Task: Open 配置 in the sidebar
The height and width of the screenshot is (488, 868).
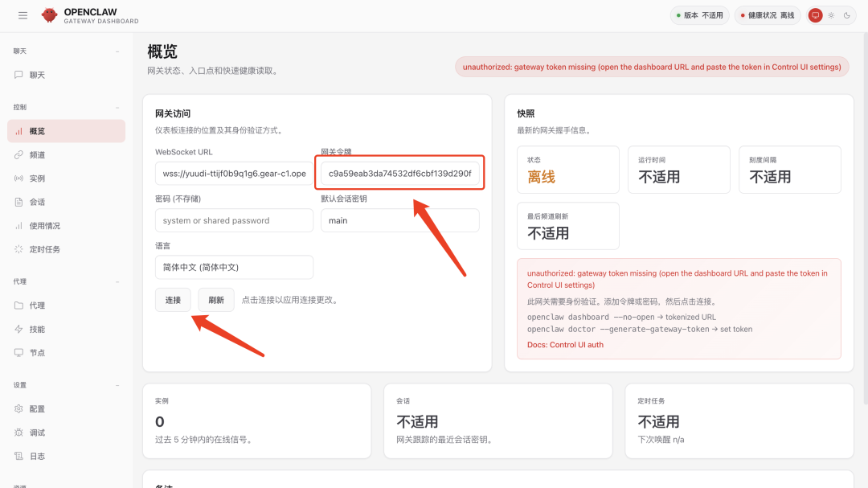Action: pos(67,408)
